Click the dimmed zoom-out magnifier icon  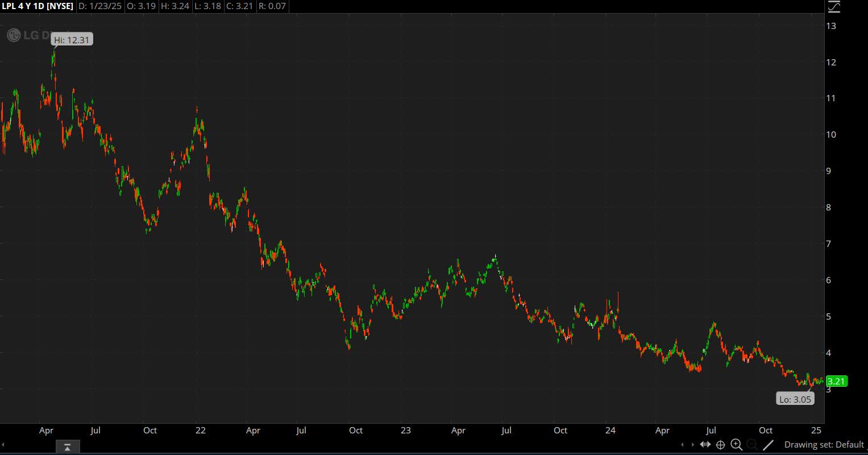(x=752, y=445)
